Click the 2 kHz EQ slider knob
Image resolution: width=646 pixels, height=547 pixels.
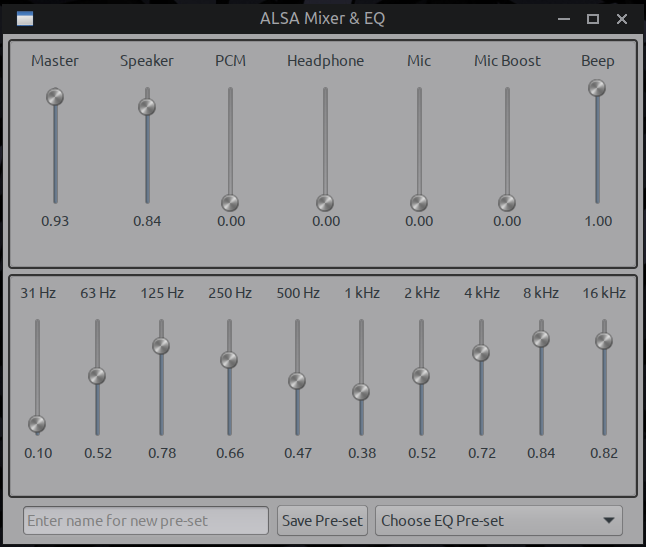point(421,376)
